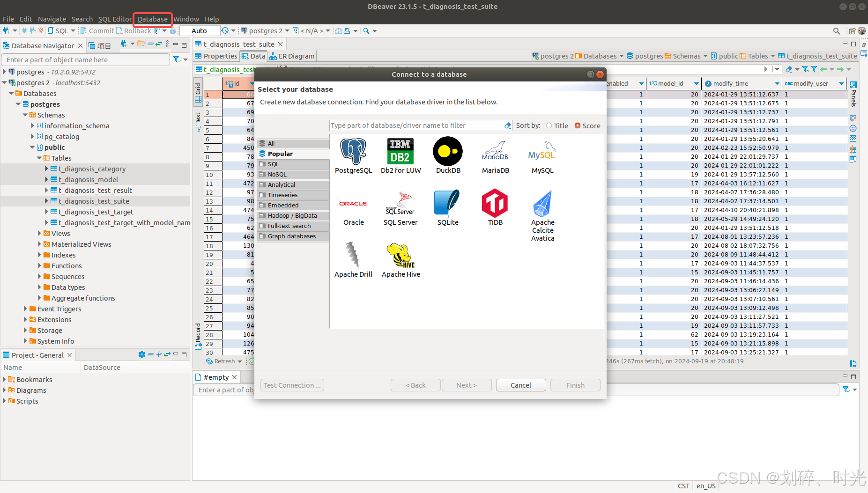This screenshot has width=868, height=493.
Task: Open the Refresh dropdown arrow
Action: tap(240, 361)
